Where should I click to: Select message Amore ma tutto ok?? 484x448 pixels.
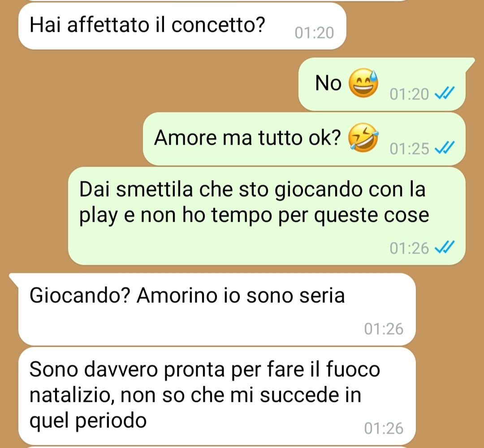[304, 138]
